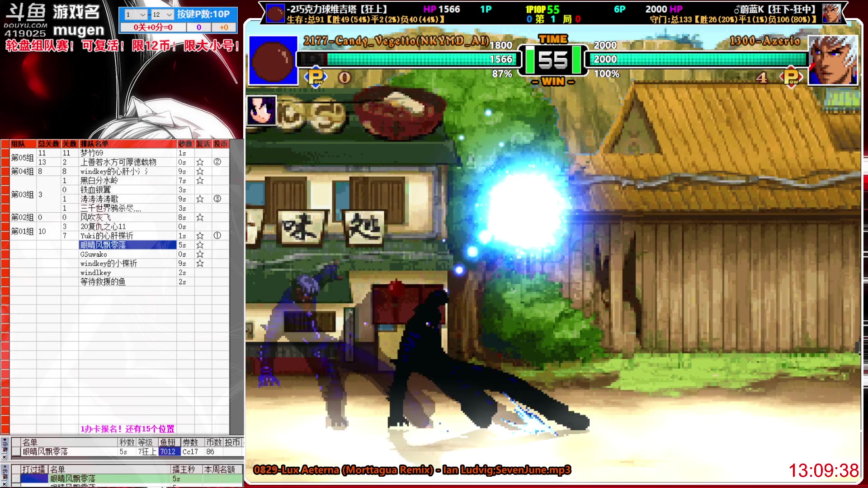
Task: Close the lower 打过擂 list panel
Action: pos(5,483)
